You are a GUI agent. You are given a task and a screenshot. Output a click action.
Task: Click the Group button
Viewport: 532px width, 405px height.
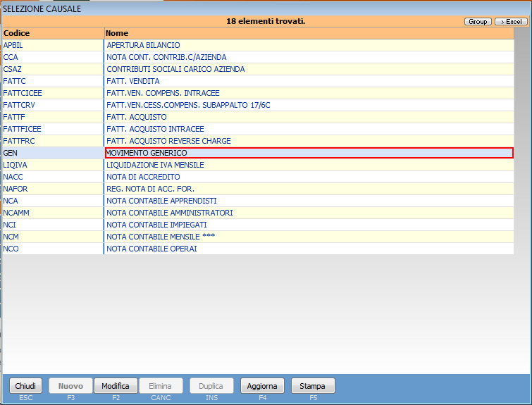click(x=478, y=22)
